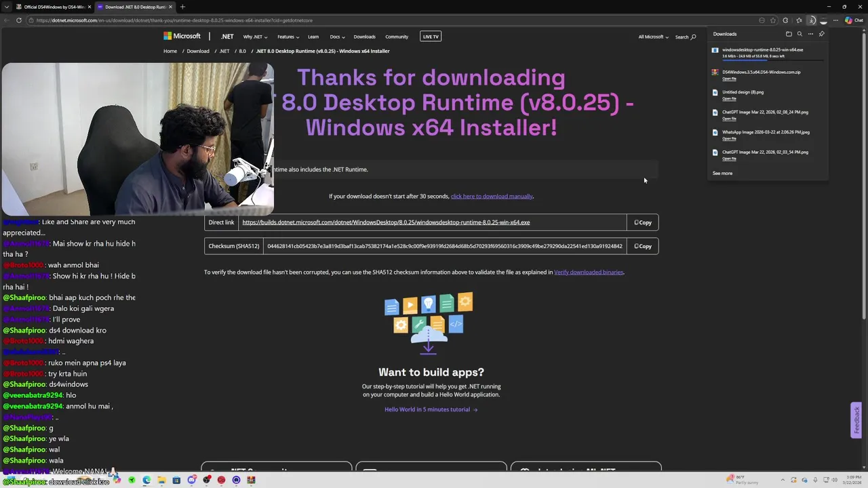Screen dimensions: 868x488
Task: Select the Download .NET 8.0 Desktop Runtime tab
Action: coord(134,7)
